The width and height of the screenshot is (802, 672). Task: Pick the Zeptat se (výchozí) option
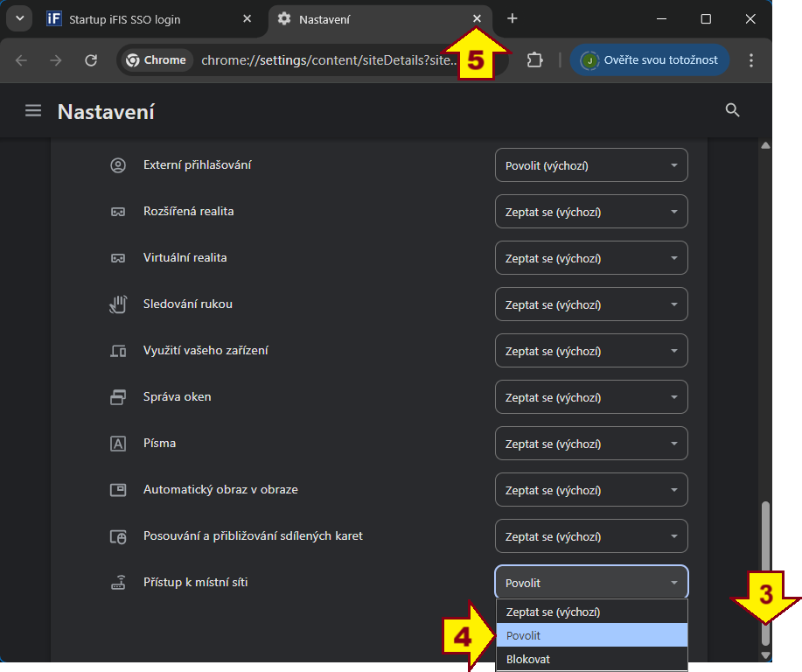click(591, 612)
